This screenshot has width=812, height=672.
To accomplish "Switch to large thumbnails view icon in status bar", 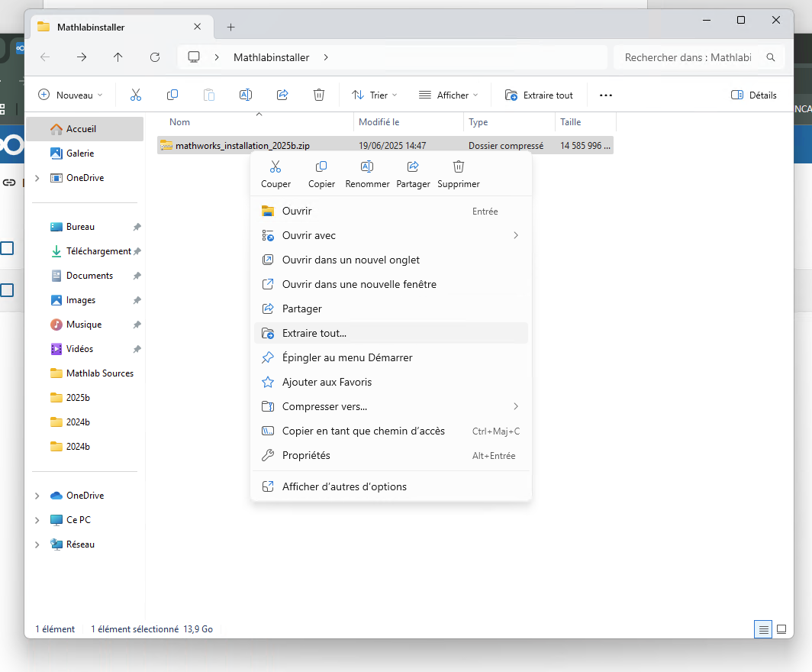I will [x=781, y=629].
